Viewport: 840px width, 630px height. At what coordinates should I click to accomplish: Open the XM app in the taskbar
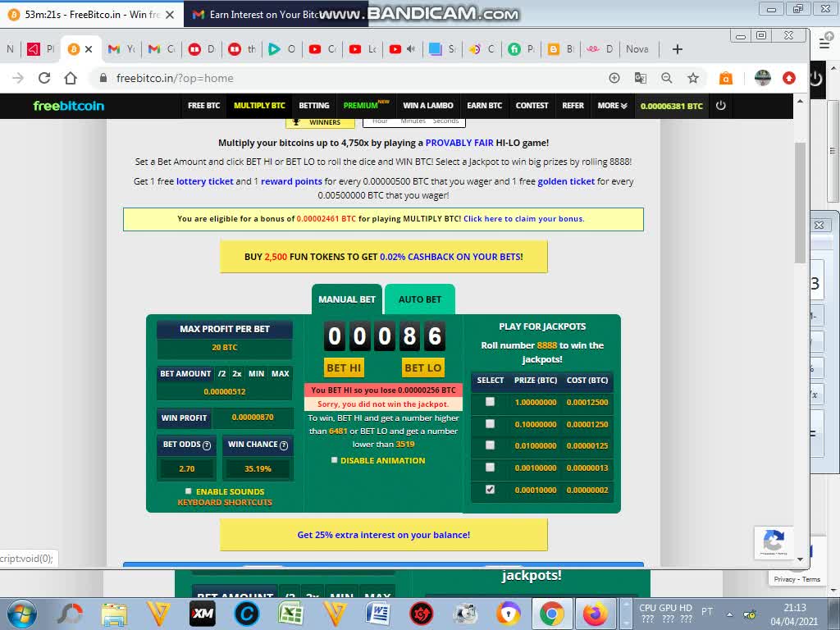(x=203, y=614)
